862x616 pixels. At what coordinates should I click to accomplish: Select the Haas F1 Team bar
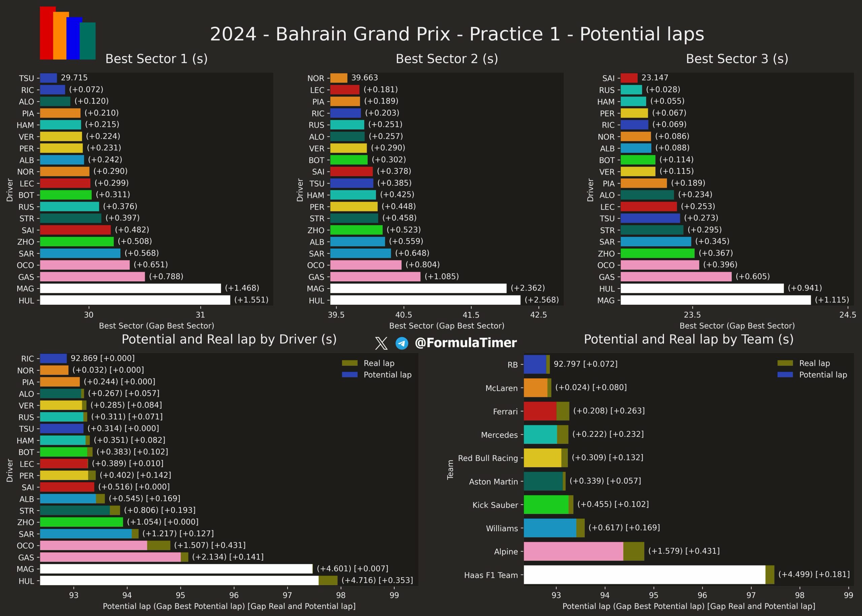[644, 575]
